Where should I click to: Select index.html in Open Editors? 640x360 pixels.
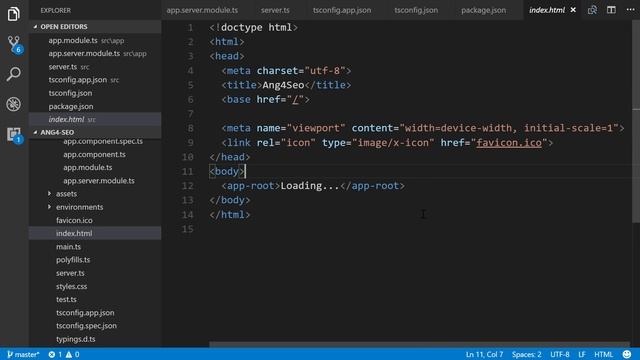click(95, 119)
